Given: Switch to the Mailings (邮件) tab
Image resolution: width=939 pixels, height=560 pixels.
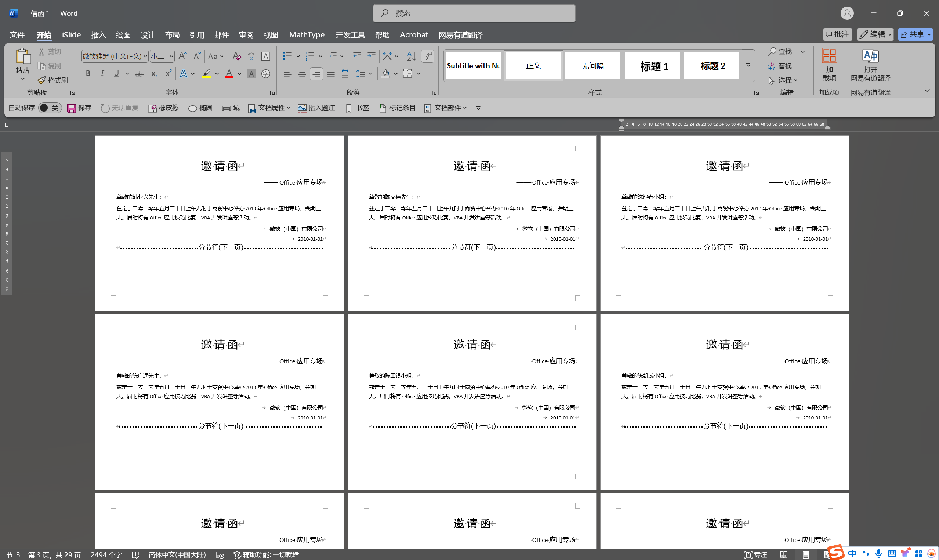Looking at the screenshot, I should pos(222,35).
